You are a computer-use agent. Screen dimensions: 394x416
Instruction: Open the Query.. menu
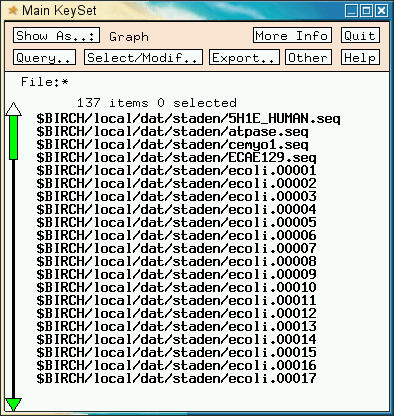(44, 57)
